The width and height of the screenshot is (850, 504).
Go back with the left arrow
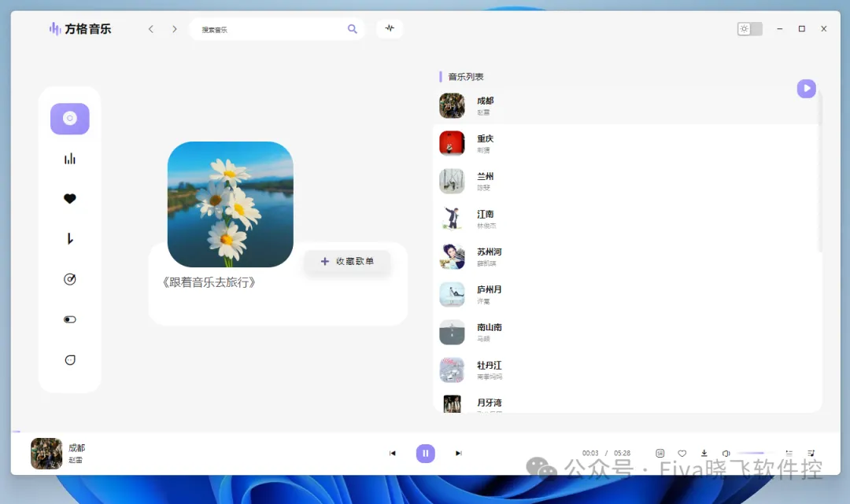pos(150,29)
